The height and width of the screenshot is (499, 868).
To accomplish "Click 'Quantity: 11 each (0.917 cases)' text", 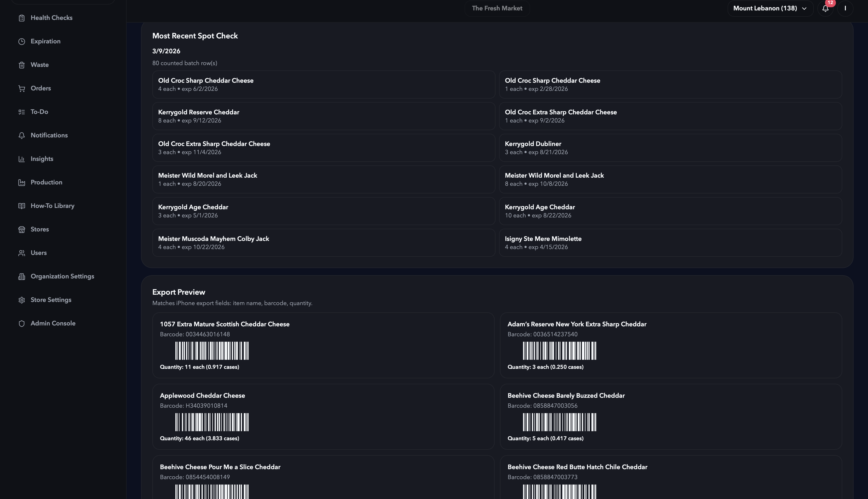I will 199,367.
